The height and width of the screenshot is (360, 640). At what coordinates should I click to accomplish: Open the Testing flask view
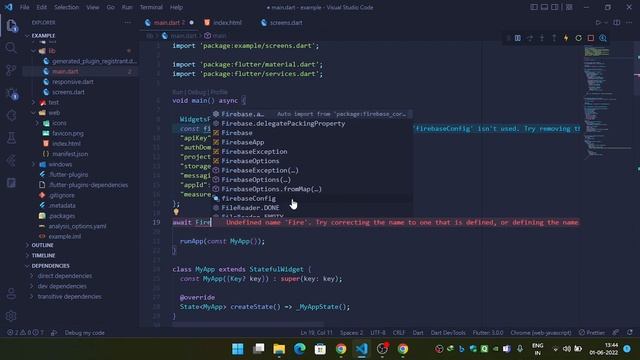(x=11, y=138)
